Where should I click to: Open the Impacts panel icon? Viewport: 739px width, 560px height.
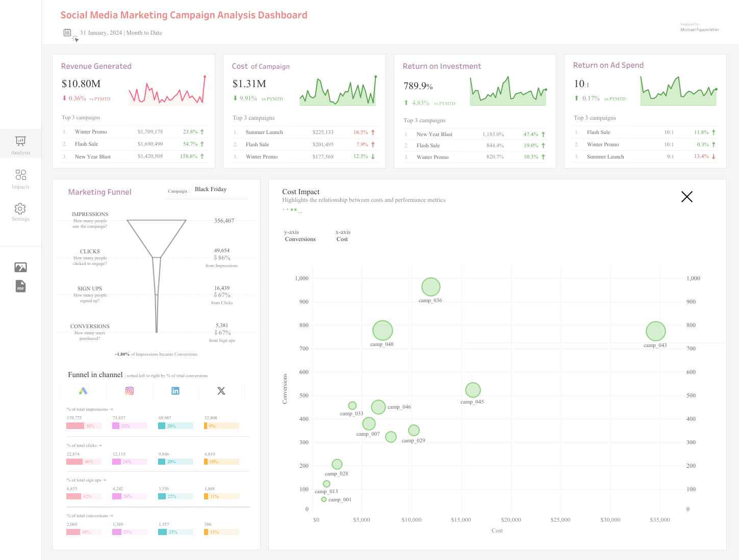coord(20,178)
